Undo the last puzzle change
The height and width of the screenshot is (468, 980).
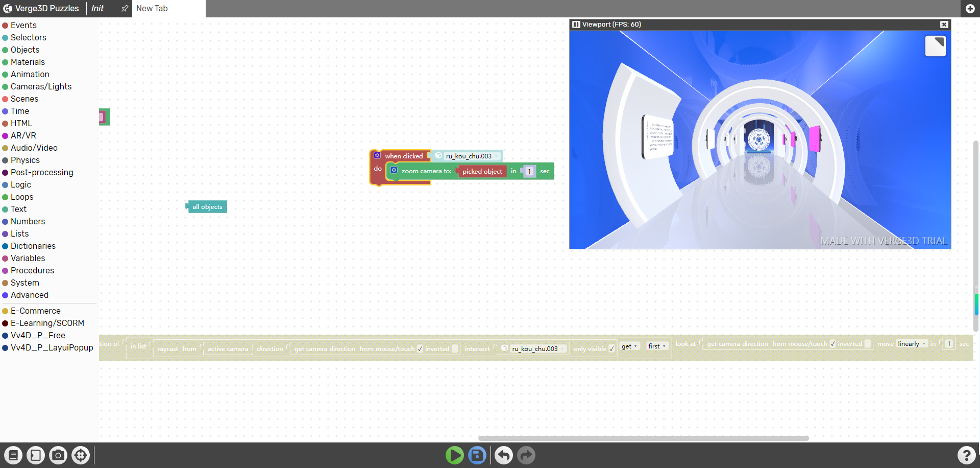pyautogui.click(x=504, y=455)
